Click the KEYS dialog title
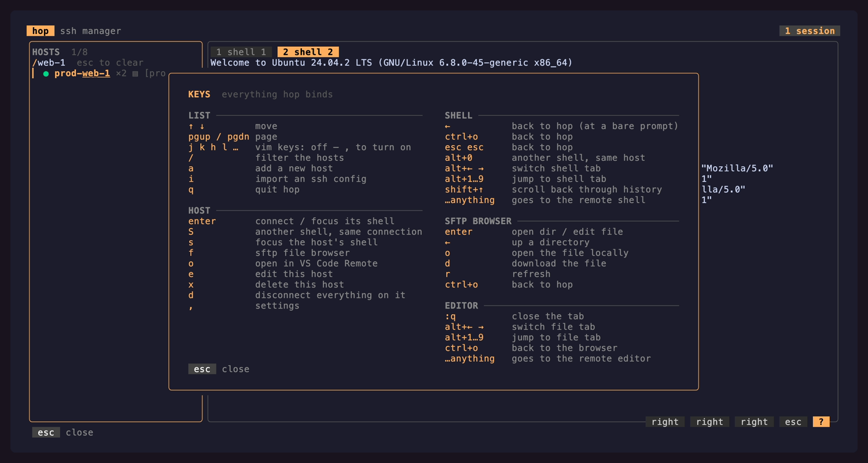 click(x=199, y=94)
